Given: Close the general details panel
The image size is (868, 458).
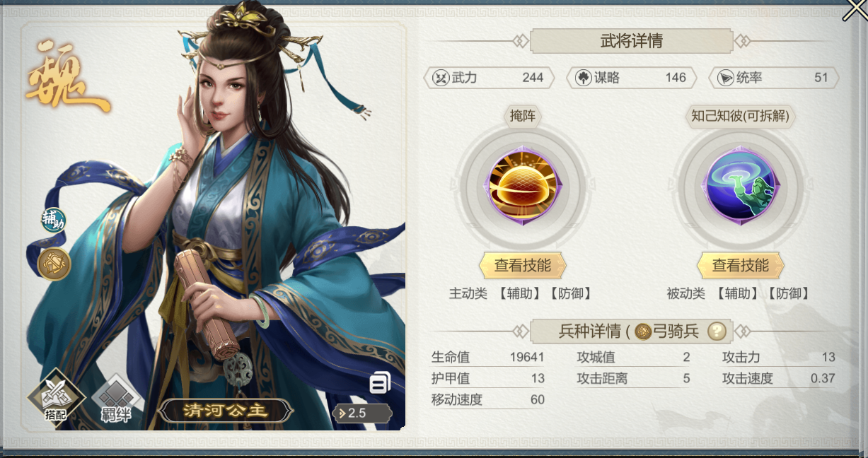Looking at the screenshot, I should coord(854,11).
